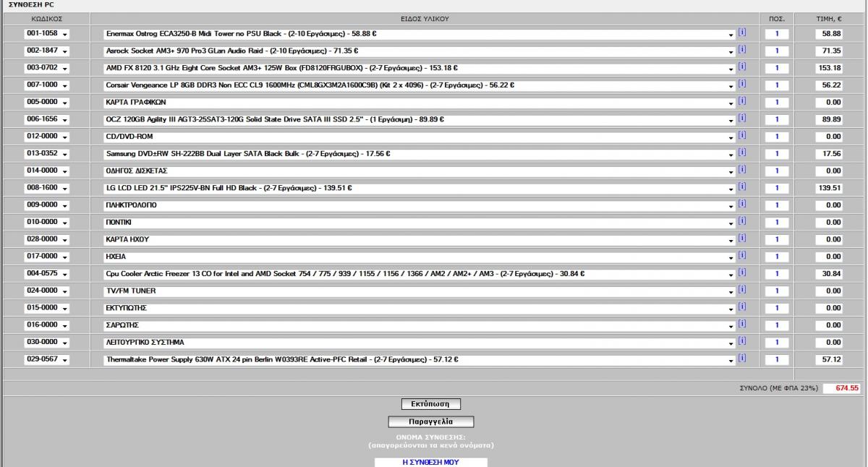Click info icon for CD/DVD-ROM row

(x=741, y=136)
